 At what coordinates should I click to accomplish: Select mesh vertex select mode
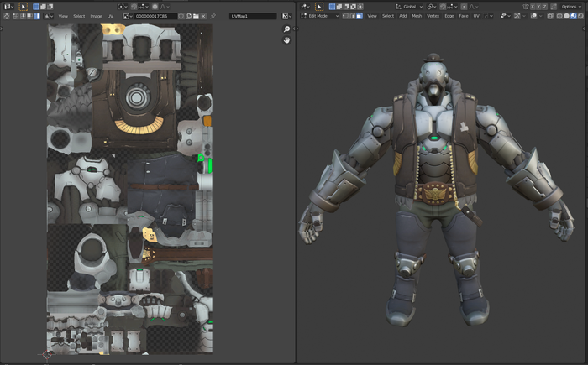(x=345, y=16)
